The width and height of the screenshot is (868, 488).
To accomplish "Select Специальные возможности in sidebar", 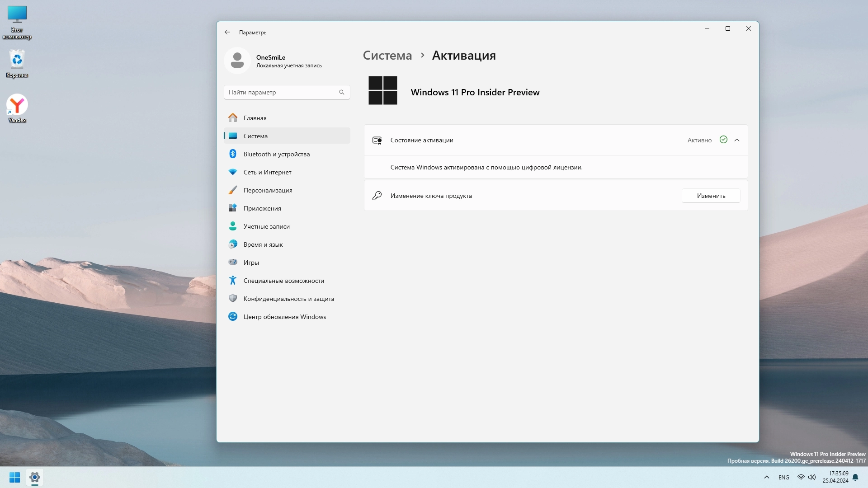I will [x=283, y=281].
